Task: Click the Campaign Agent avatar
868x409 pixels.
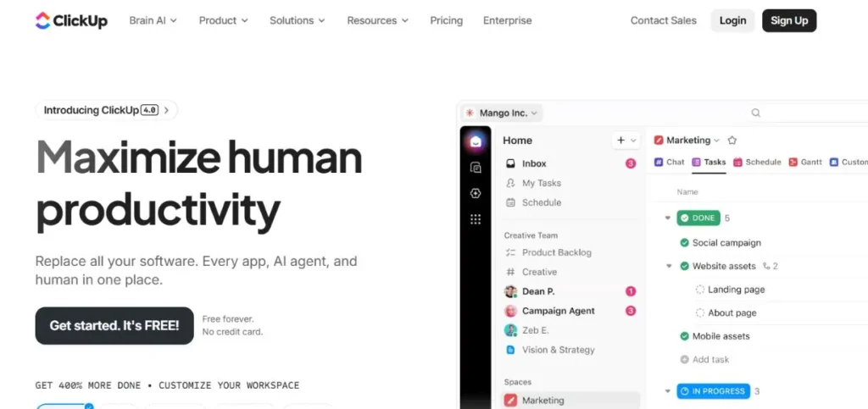Action: 510,311
